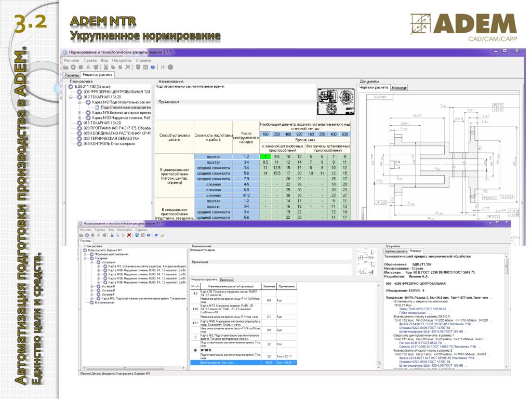This screenshot has width=532, height=399.
Task: Expand Фрезерно-центровальная in lower window tree
Action: [x=85, y=254]
